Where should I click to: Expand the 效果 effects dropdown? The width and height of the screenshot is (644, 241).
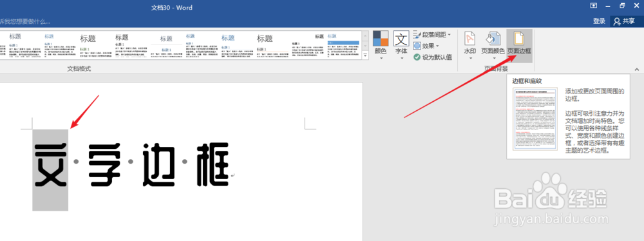tap(426, 46)
